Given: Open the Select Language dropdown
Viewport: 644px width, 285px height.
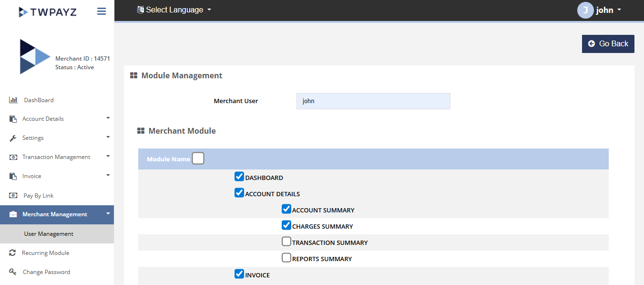Looking at the screenshot, I should point(174,10).
